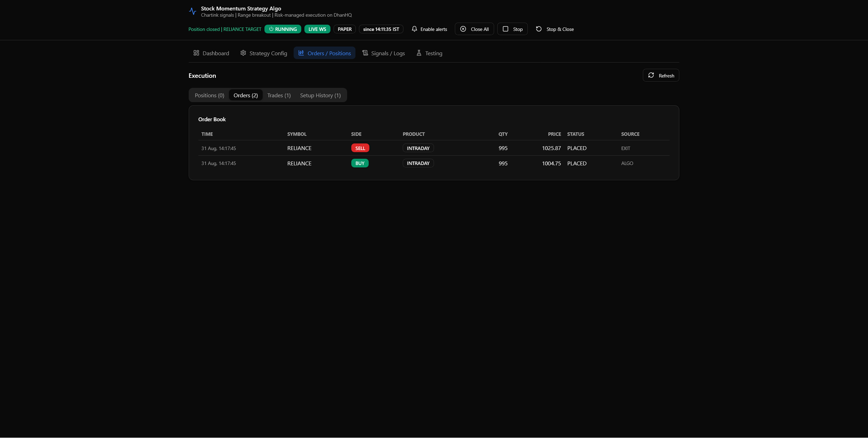Click the Orders / Positions chart icon
This screenshot has width=868, height=438.
[301, 53]
